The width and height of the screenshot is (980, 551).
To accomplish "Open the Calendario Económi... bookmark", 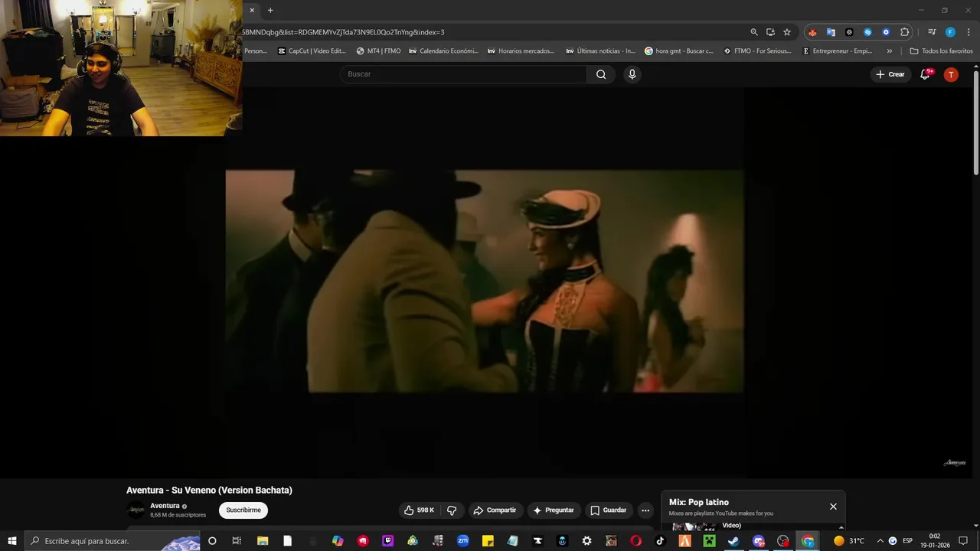I will click(x=444, y=51).
